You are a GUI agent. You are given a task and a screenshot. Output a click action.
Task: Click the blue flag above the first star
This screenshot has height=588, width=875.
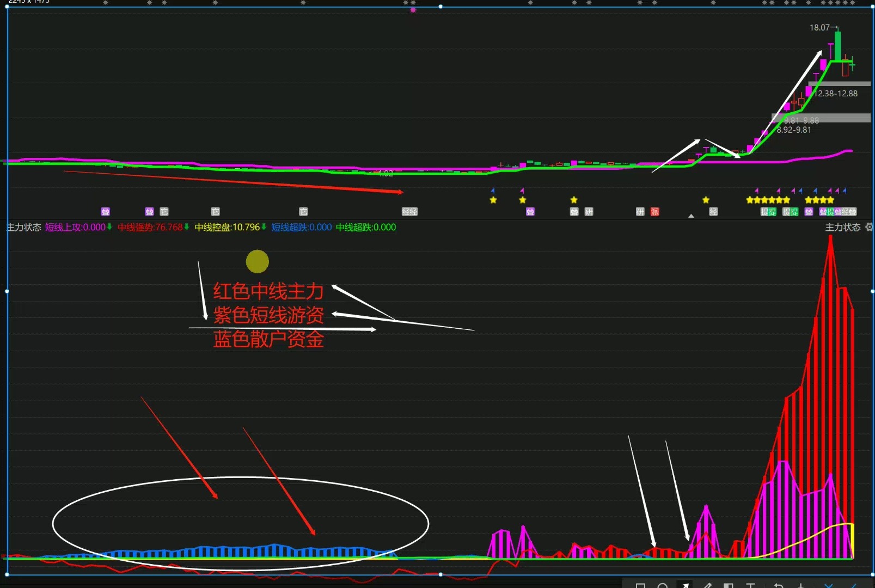493,191
